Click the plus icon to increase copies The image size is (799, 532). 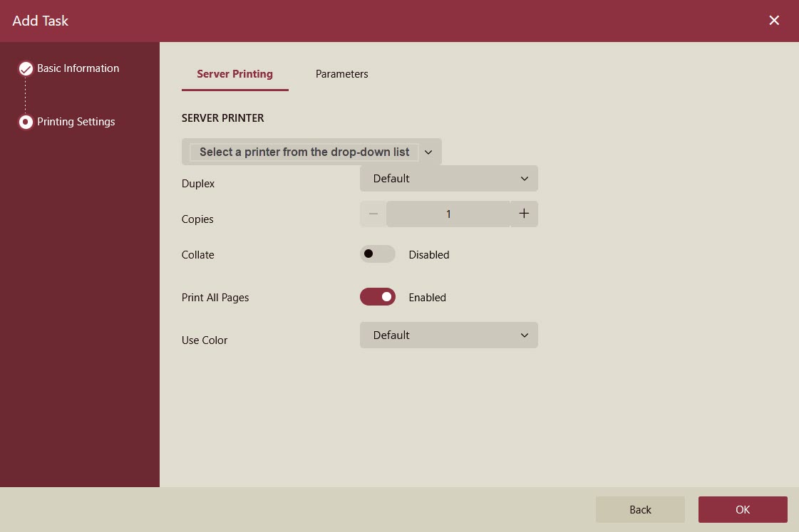(x=524, y=214)
